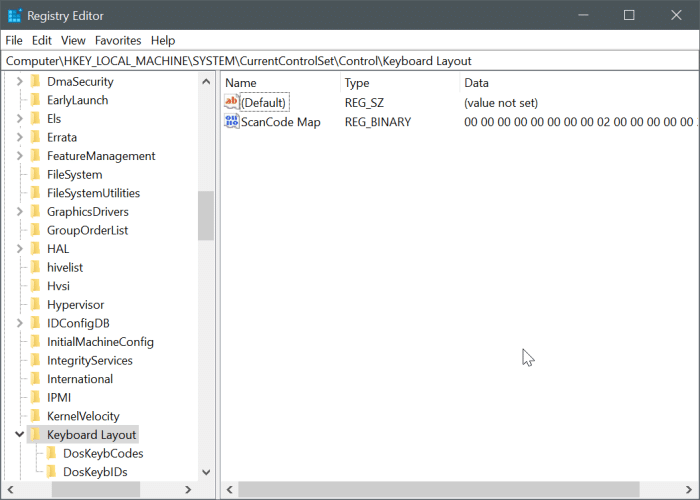Screen dimensions: 700x500
Task: Click the (Default) string value icon
Action: [232, 103]
